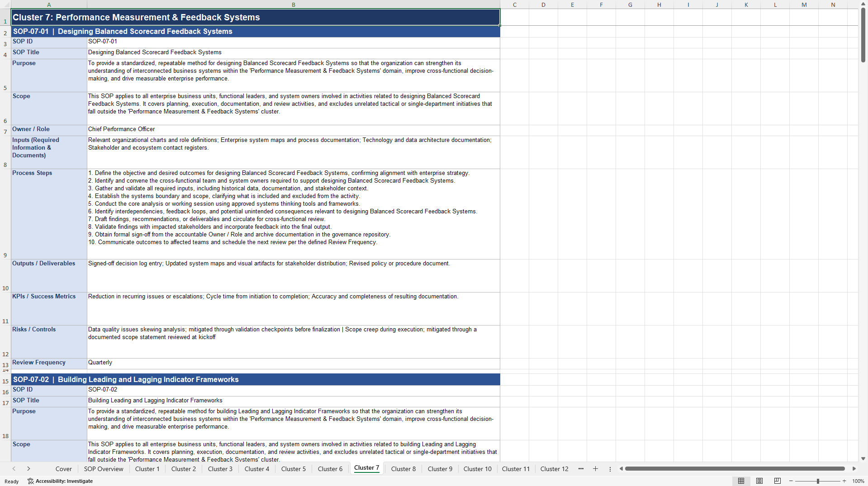Click the zoom out minus button
868x486 pixels.
(791, 481)
